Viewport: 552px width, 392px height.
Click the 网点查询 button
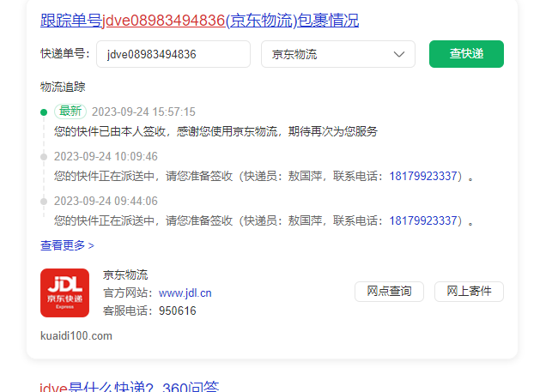coord(389,292)
